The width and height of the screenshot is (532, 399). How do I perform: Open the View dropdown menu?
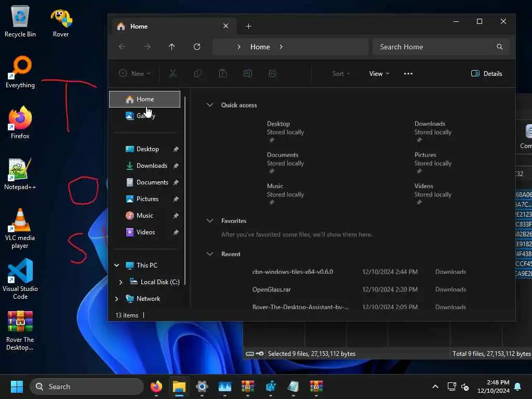379,74
